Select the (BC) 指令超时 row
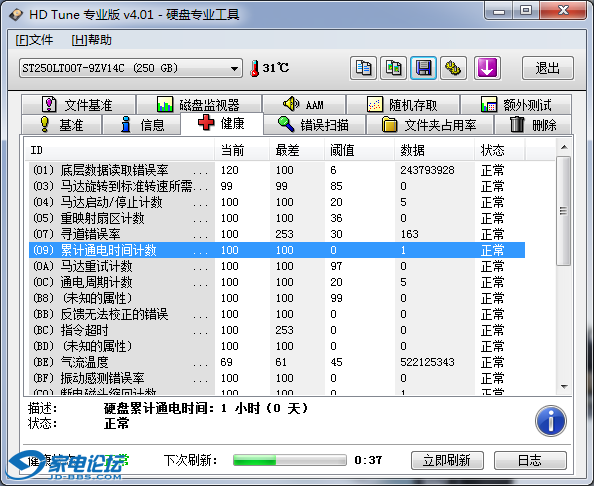The image size is (594, 486). click(277, 330)
